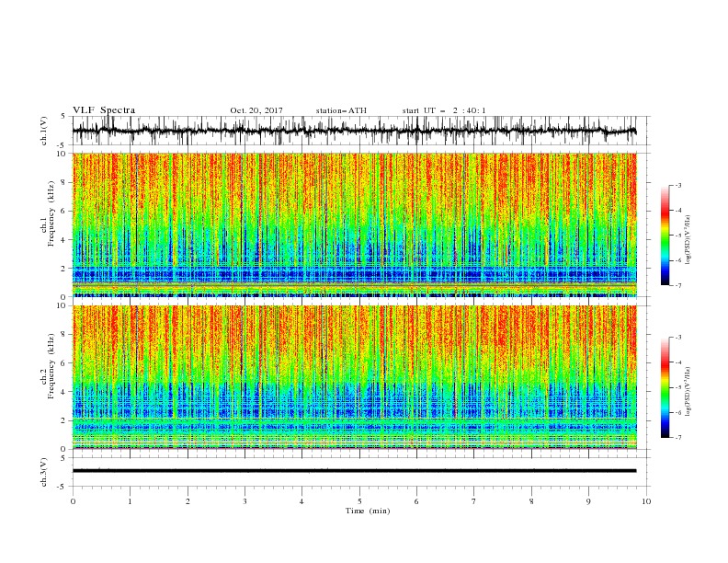Click the "VLF Spectra" plot title
728x563 pixels.
(104, 110)
